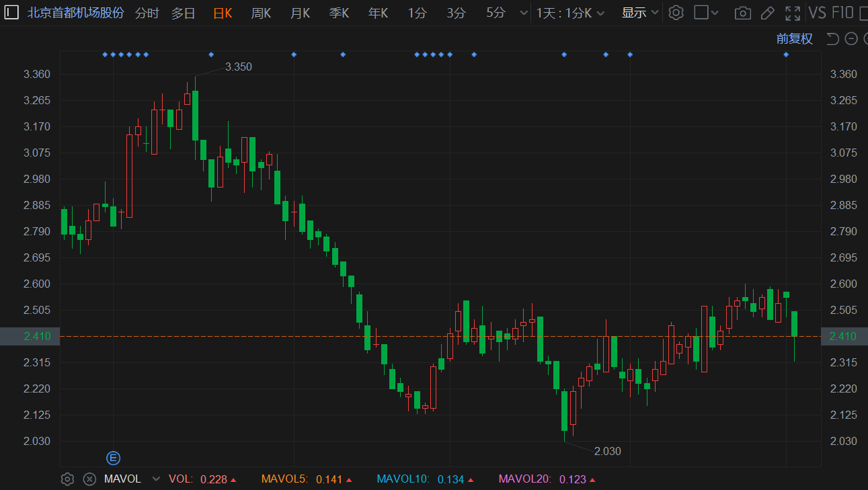The image size is (868, 490).
Task: Remove the MAVOL indicator with X icon
Action: tap(89, 479)
